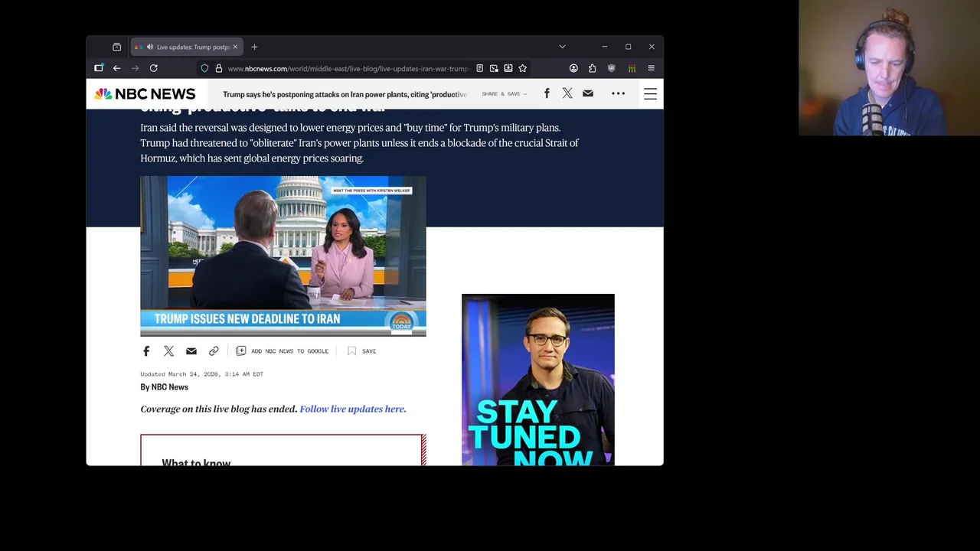Image resolution: width=980 pixels, height=551 pixels.
Task: Open Firefox application menu
Action: coord(651,68)
